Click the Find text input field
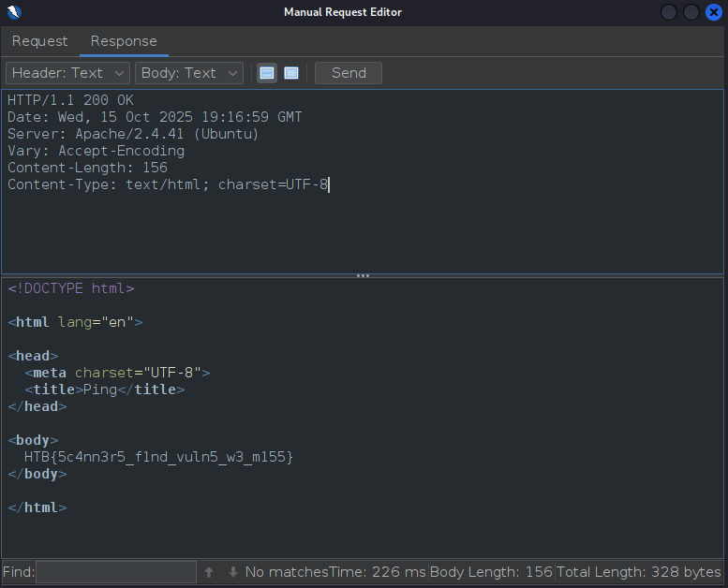 pos(116,572)
